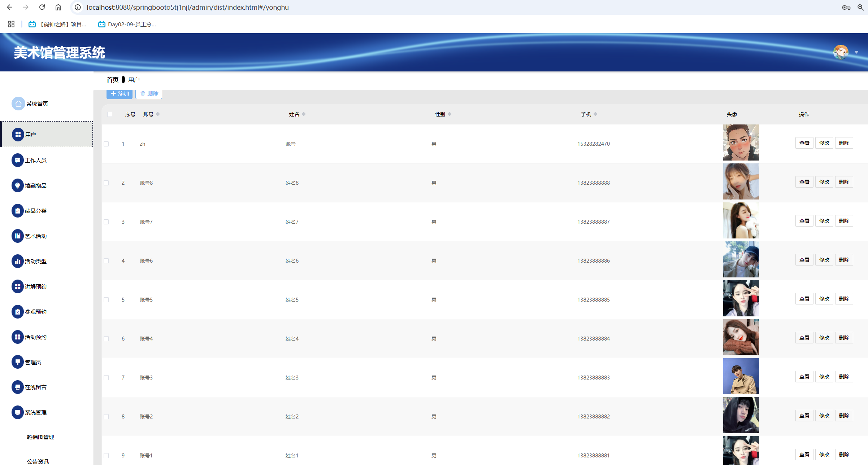868x465 pixels.
Task: Check the checkbox for row 账号8
Action: [x=106, y=183]
